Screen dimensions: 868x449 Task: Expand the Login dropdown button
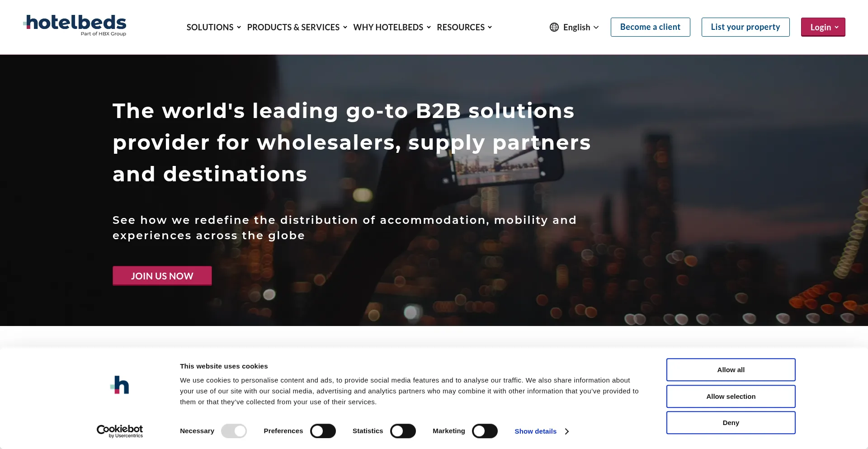tap(823, 27)
